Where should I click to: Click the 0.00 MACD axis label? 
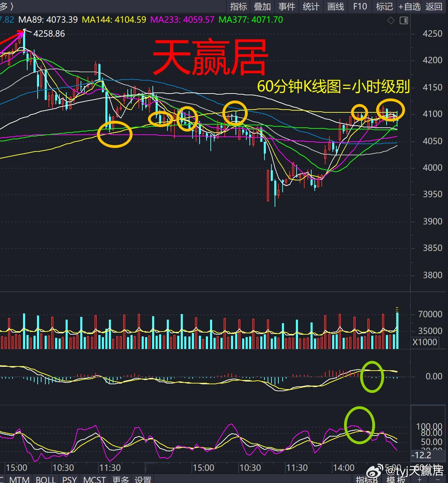tap(434, 376)
